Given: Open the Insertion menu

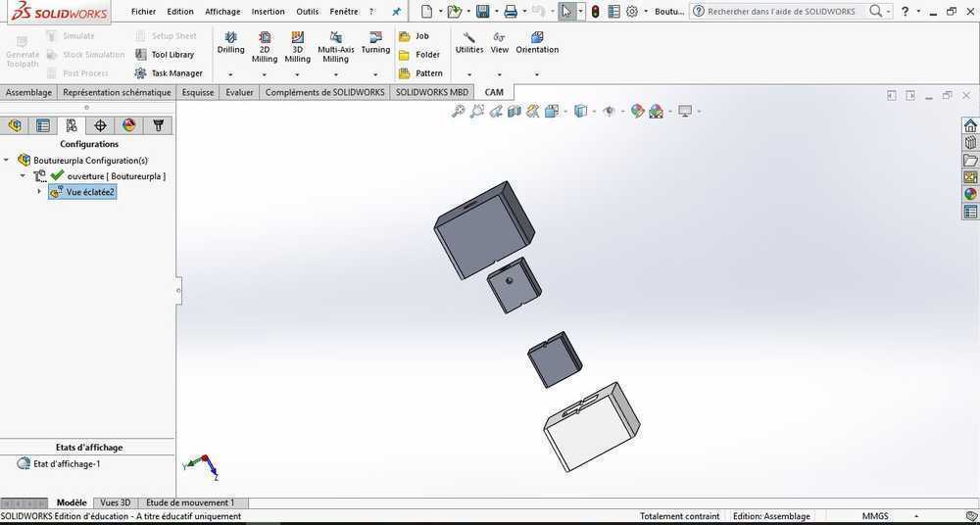Looking at the screenshot, I should (269, 11).
